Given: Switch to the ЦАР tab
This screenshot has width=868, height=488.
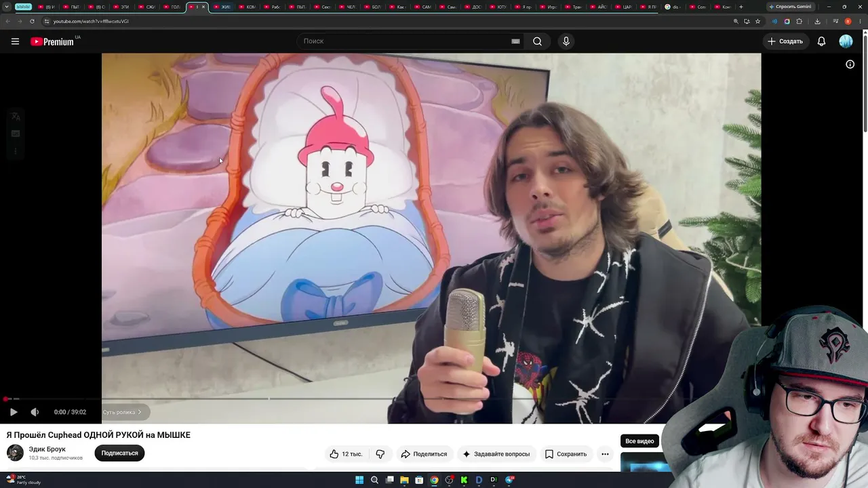Looking at the screenshot, I should pos(624,7).
